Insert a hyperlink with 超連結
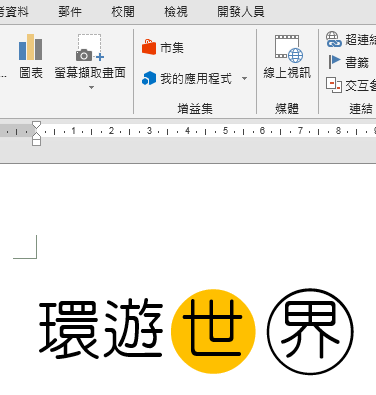376x395 pixels. [x=351, y=40]
